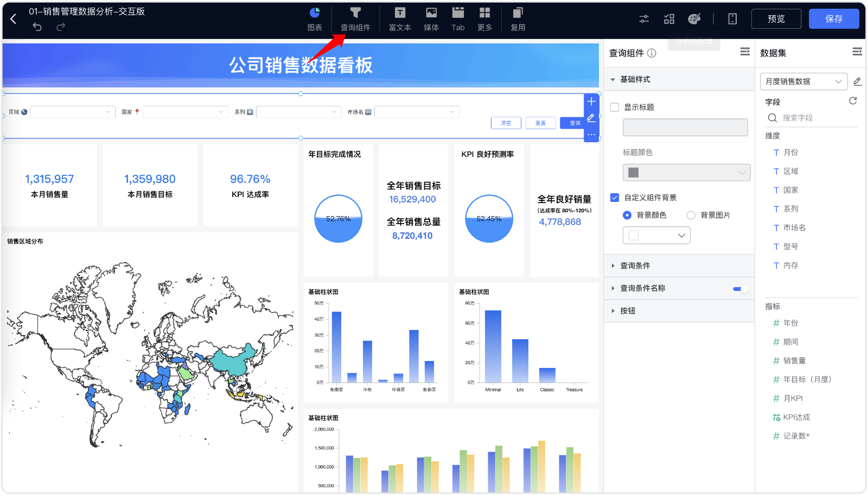This screenshot has width=868, height=495.
Task: Open the 复用 reuse tool
Action: (518, 19)
